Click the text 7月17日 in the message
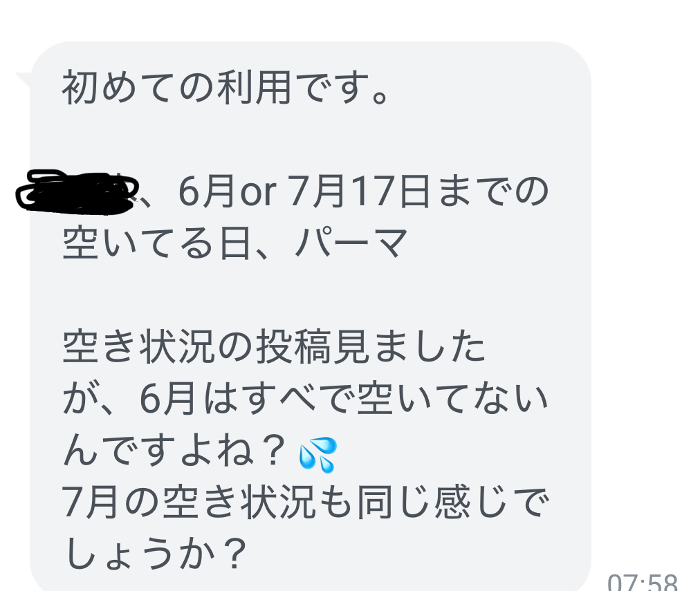Image resolution: width=700 pixels, height=591 pixels. tap(360, 191)
